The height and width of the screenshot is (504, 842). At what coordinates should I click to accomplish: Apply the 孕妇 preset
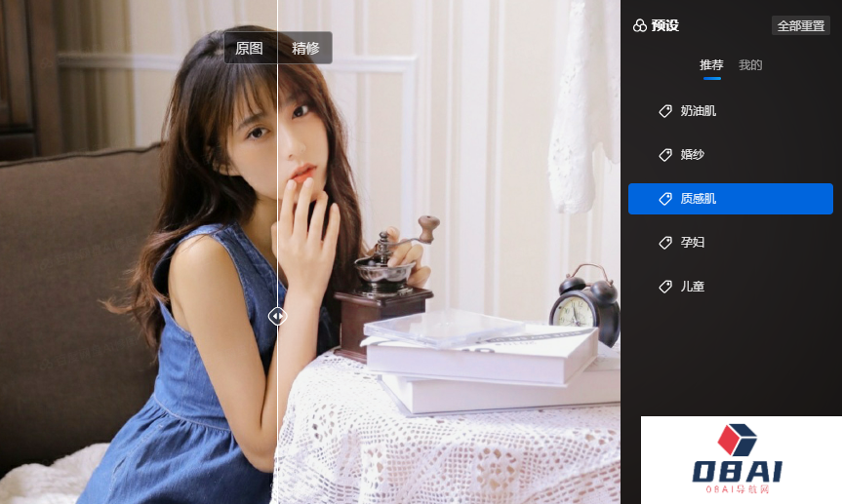[x=693, y=243]
